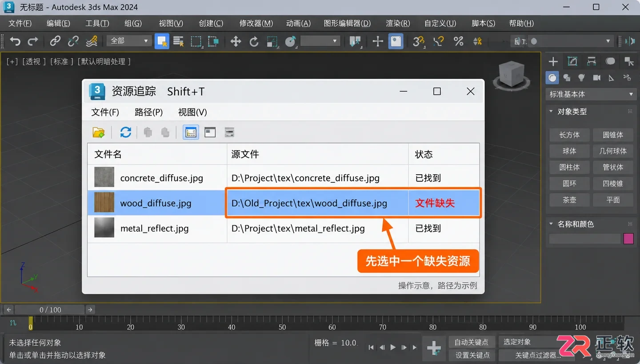Image resolution: width=640 pixels, height=364 pixels.
Task: Click the object color swatch
Action: point(628,239)
